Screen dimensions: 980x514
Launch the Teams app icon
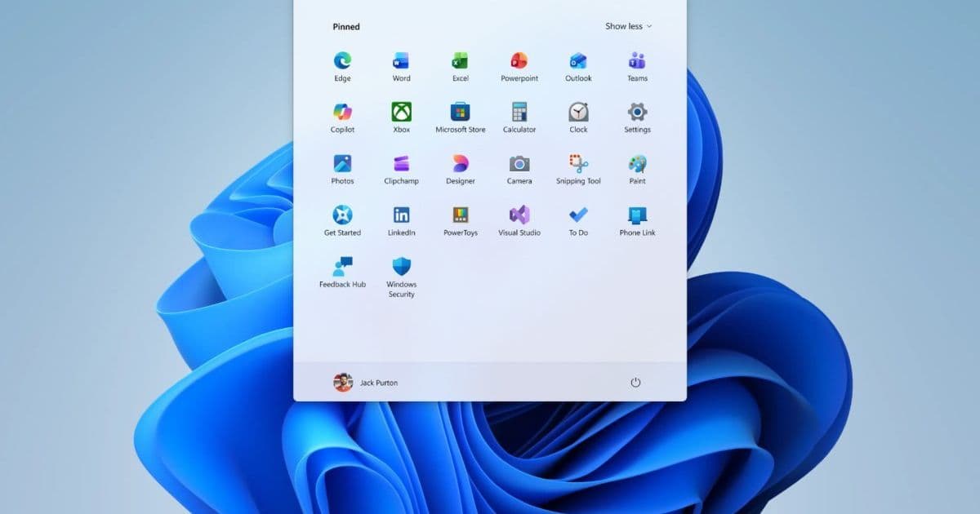coord(637,60)
